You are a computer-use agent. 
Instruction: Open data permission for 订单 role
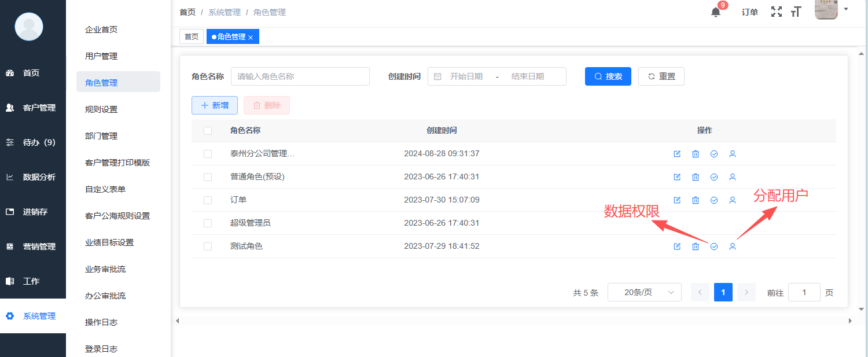[x=714, y=200]
